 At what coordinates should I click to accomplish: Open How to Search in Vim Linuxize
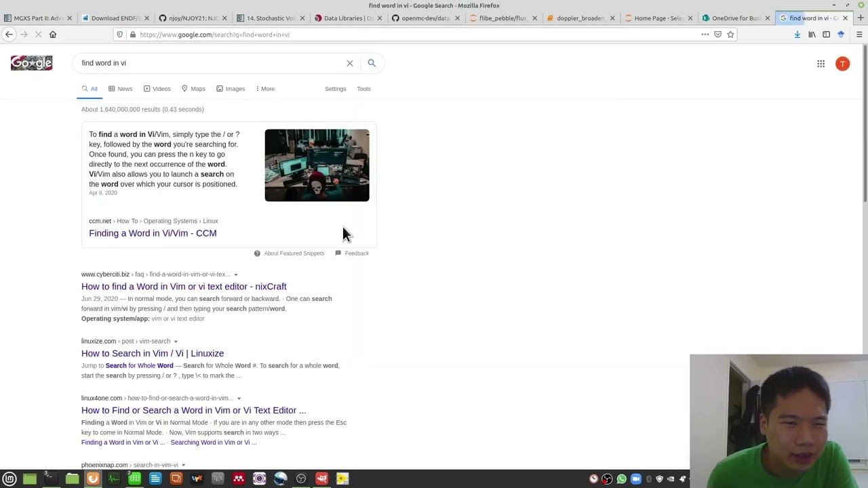click(153, 354)
